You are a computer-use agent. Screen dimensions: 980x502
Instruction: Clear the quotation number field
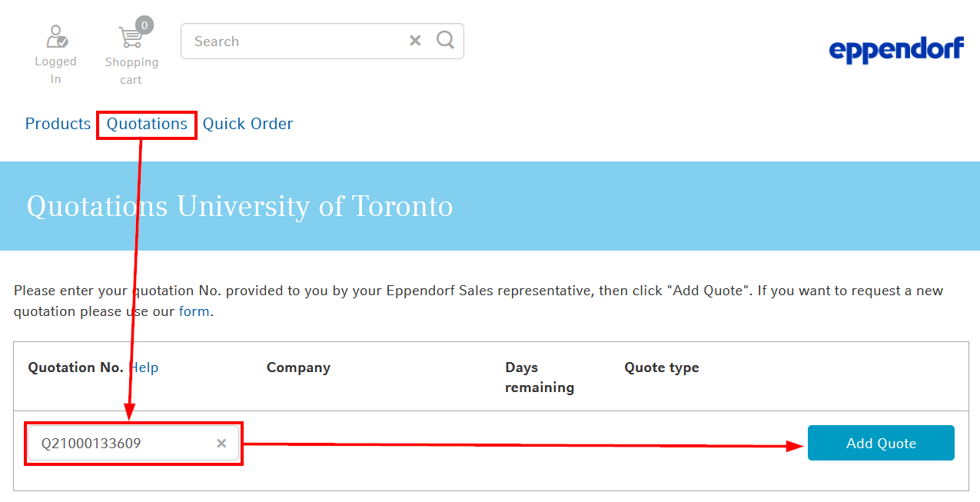pyautogui.click(x=221, y=444)
